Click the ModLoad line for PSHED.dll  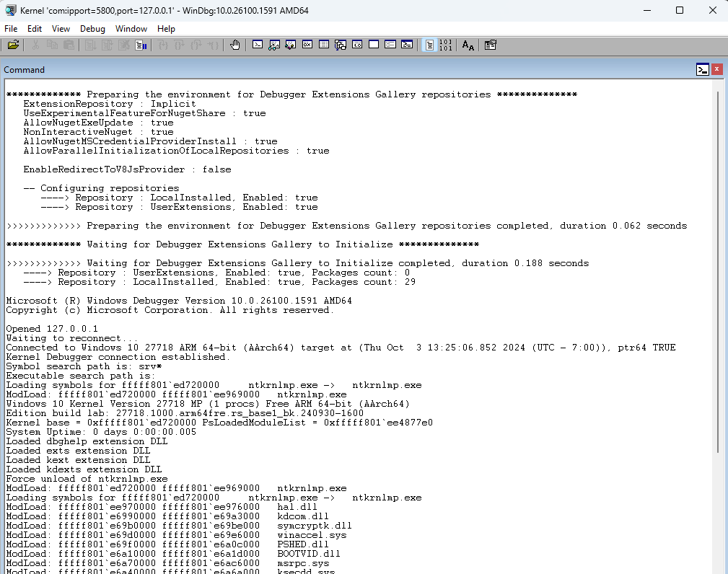click(167, 544)
